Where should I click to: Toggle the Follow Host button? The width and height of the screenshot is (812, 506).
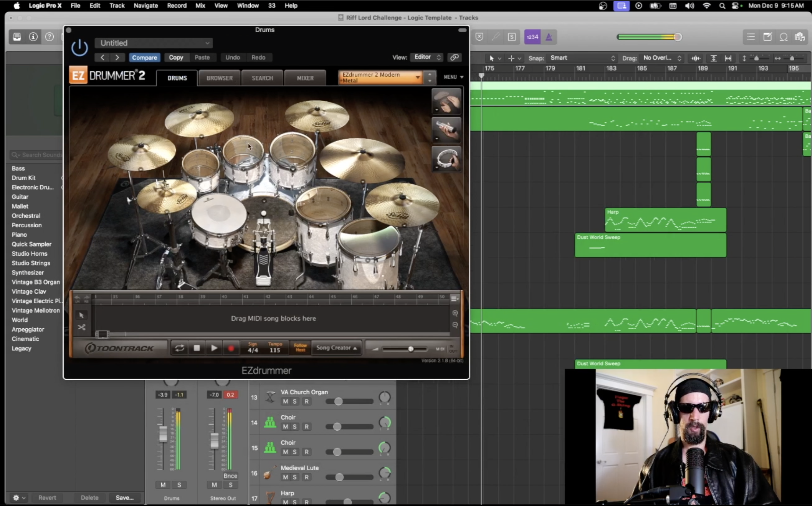coord(300,348)
